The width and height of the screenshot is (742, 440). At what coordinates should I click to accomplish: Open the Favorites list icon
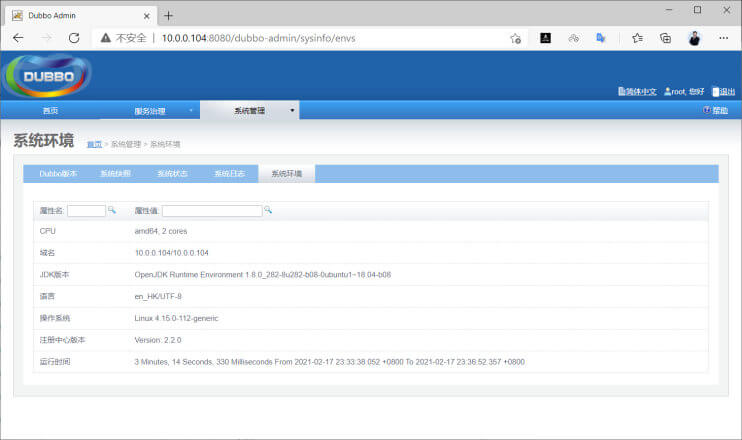click(x=637, y=38)
